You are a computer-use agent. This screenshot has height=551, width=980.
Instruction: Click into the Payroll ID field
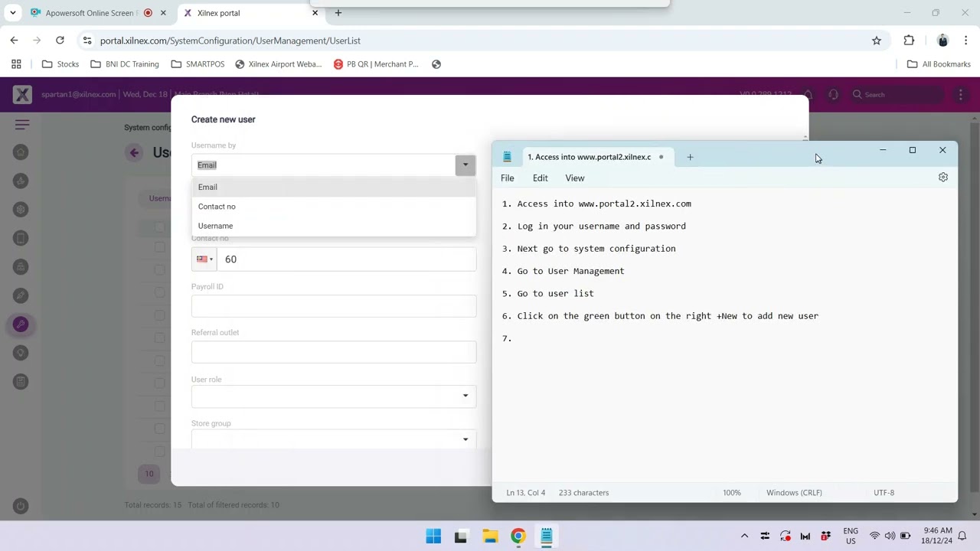coord(334,306)
